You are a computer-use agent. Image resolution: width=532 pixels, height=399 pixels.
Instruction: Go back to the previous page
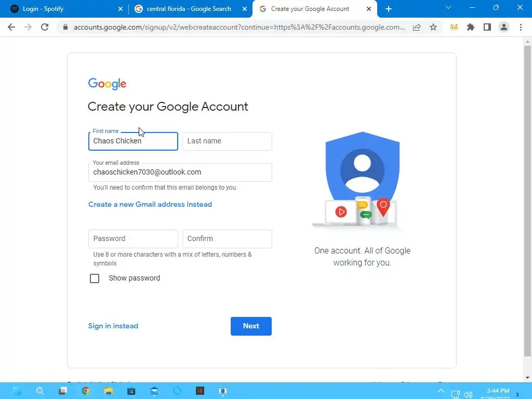coord(11,27)
